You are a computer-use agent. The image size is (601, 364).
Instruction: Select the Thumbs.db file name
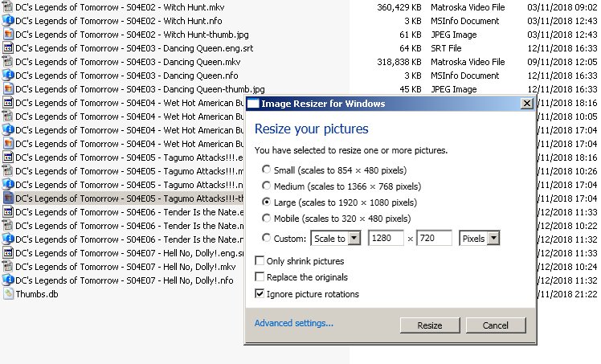point(37,294)
